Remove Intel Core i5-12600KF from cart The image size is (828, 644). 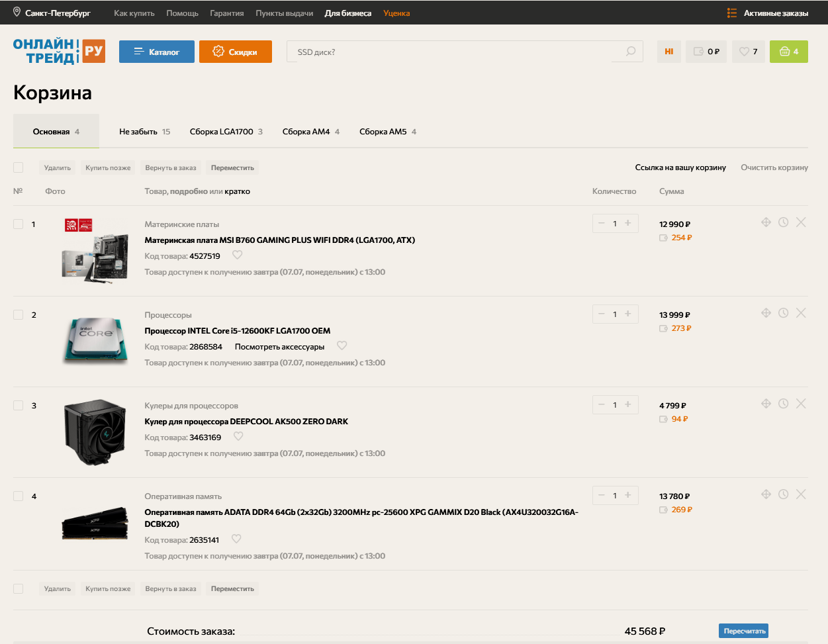tap(801, 313)
